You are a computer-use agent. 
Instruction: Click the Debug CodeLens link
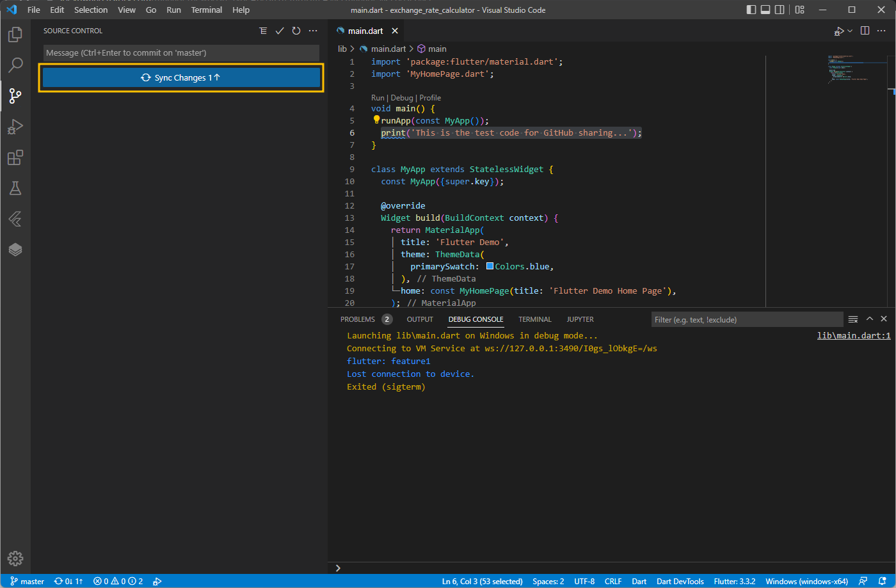click(402, 98)
